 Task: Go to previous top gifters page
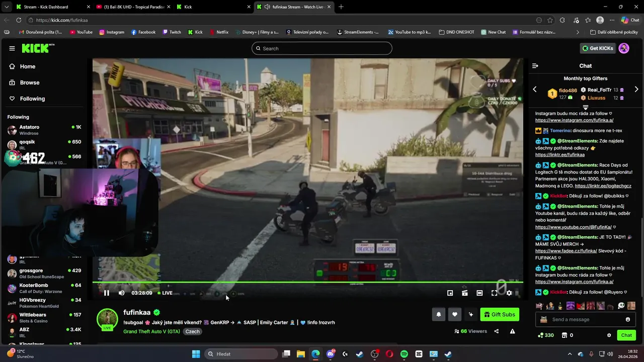(535, 89)
